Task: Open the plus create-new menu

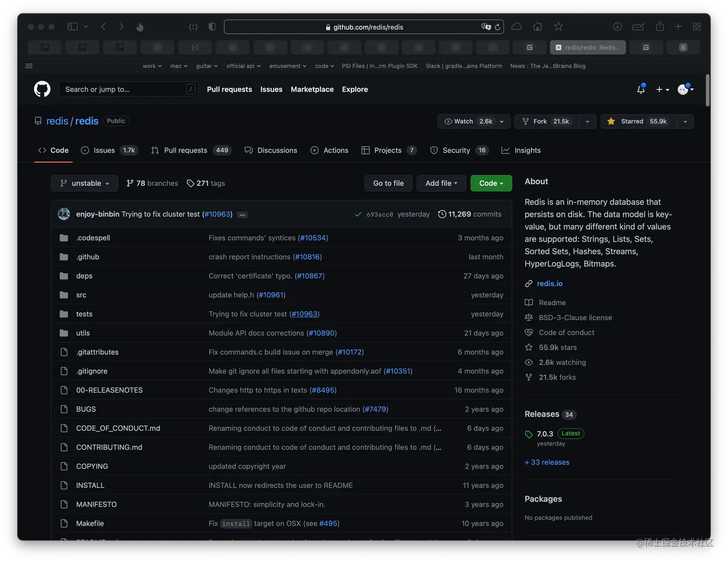Action: pos(663,89)
